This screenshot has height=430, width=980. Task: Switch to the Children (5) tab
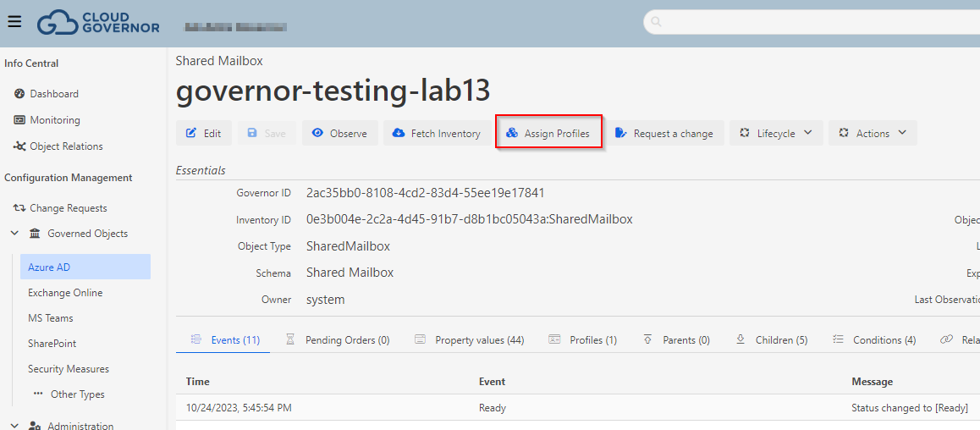[x=772, y=340]
